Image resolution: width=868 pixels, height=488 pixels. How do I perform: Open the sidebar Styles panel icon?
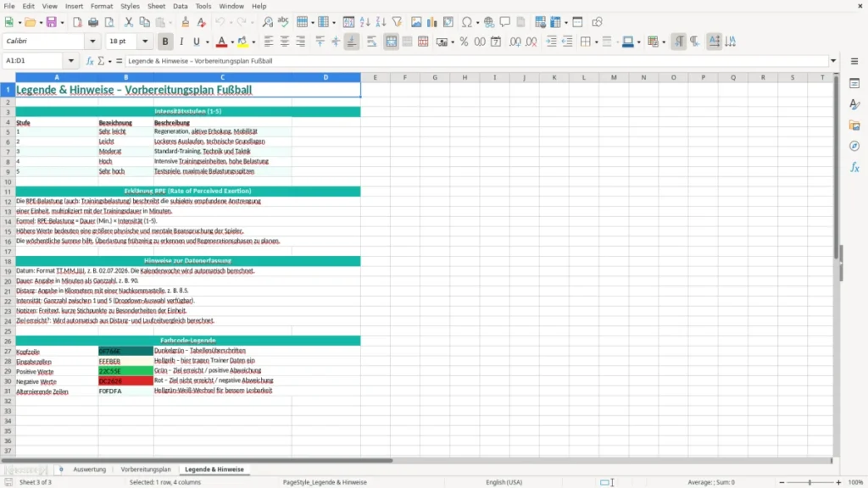pyautogui.click(x=854, y=104)
